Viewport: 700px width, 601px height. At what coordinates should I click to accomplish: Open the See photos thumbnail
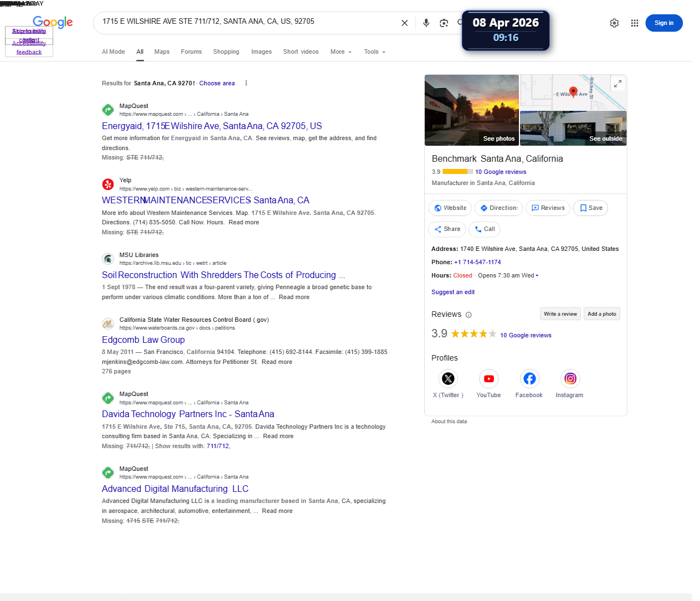[x=472, y=110]
